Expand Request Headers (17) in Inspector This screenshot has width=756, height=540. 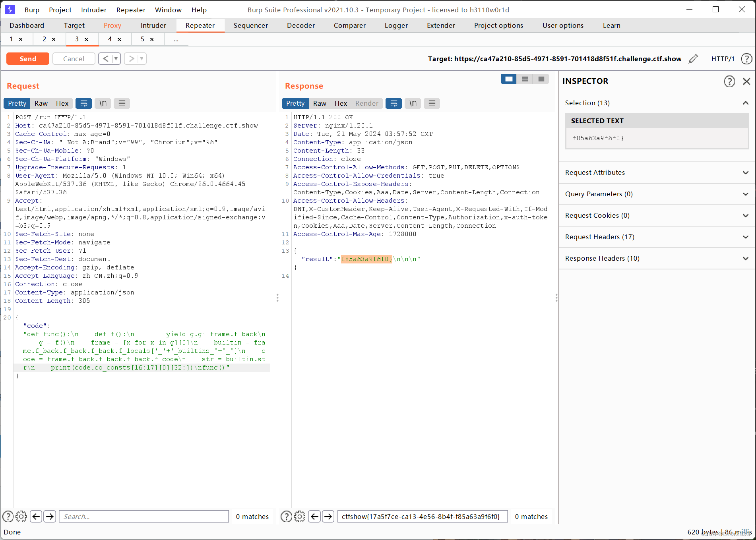pyautogui.click(x=745, y=237)
